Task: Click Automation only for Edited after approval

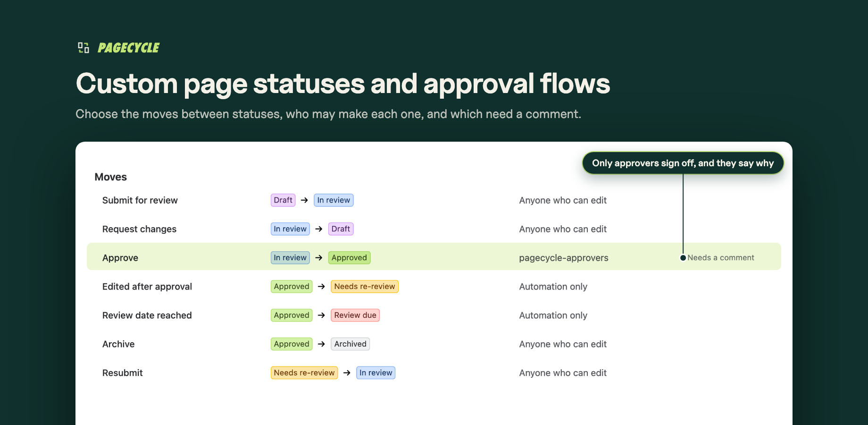Action: (553, 287)
